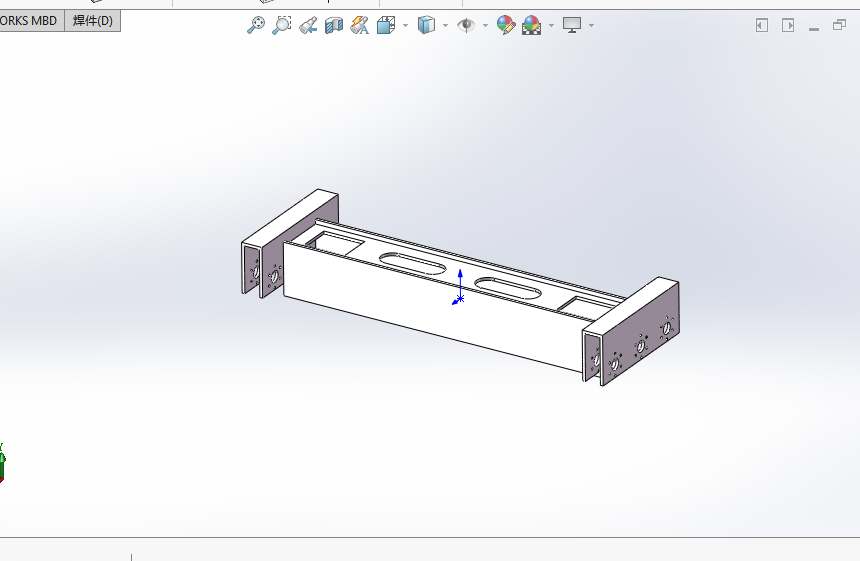Image resolution: width=860 pixels, height=561 pixels.
Task: Expand Display Style dropdown arrow
Action: 445,25
